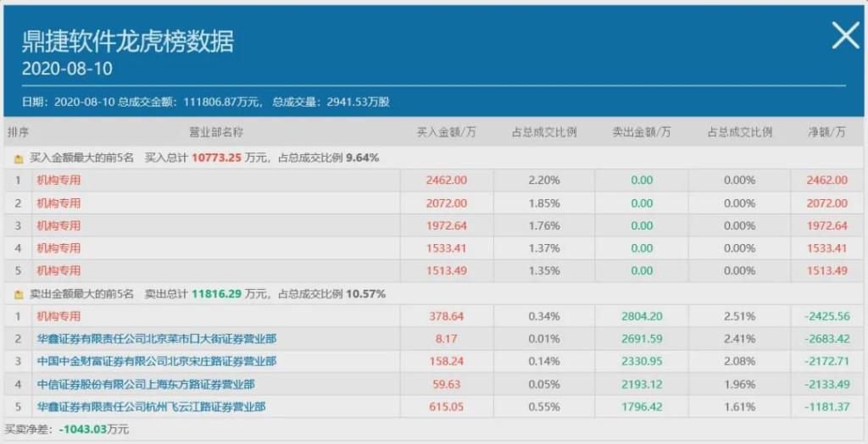Viewport: 868px width, 444px height.
Task: Select the sell ratio cell 1.61%
Action: [739, 407]
